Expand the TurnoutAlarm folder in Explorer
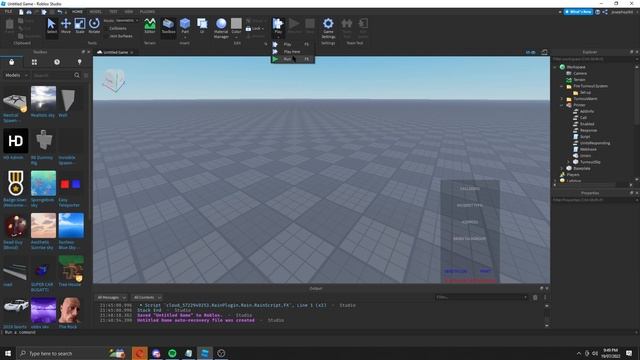640x360 pixels. (x=562, y=99)
